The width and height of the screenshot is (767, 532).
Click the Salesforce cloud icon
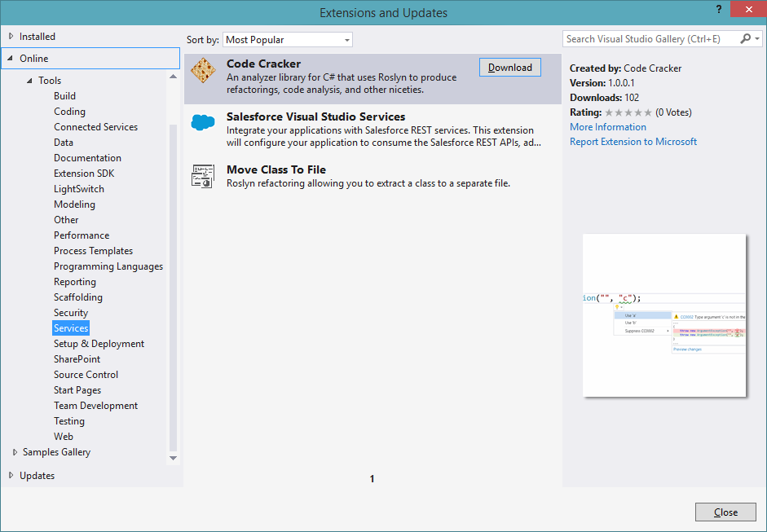point(203,123)
